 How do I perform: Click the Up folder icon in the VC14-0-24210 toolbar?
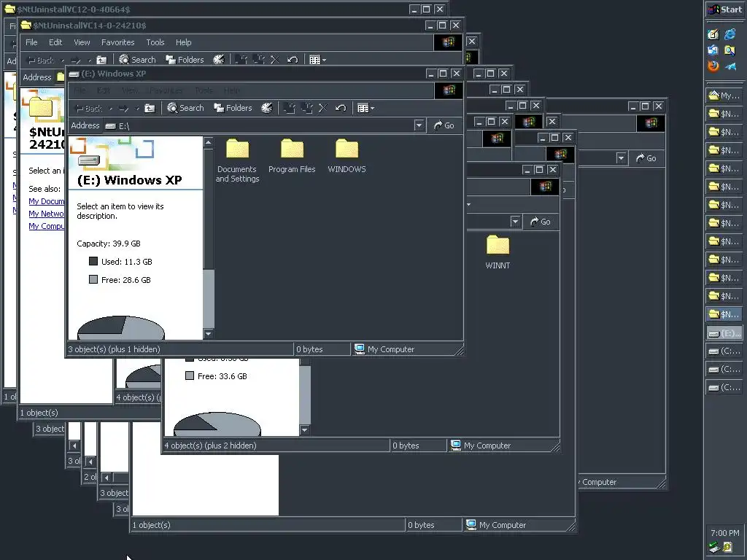[x=101, y=60]
